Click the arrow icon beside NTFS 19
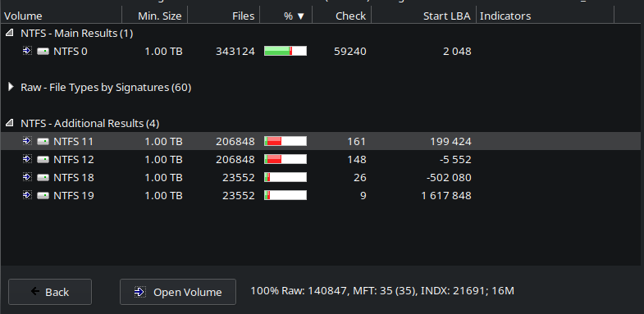The height and width of the screenshot is (314, 644). click(x=27, y=195)
